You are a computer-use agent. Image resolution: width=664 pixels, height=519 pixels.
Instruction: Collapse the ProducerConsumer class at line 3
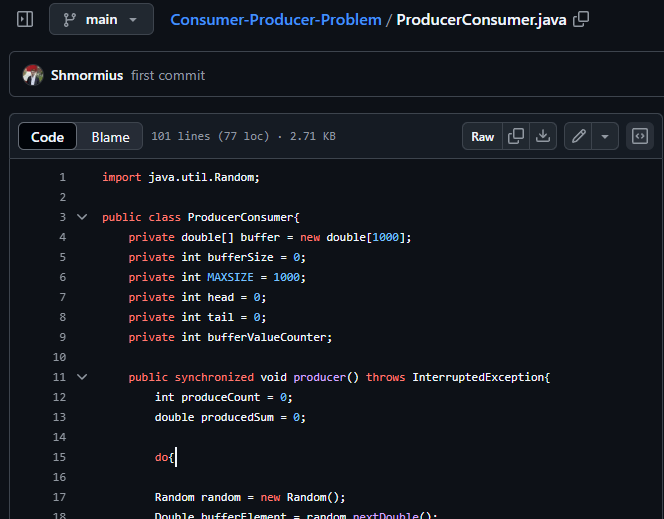[82, 217]
